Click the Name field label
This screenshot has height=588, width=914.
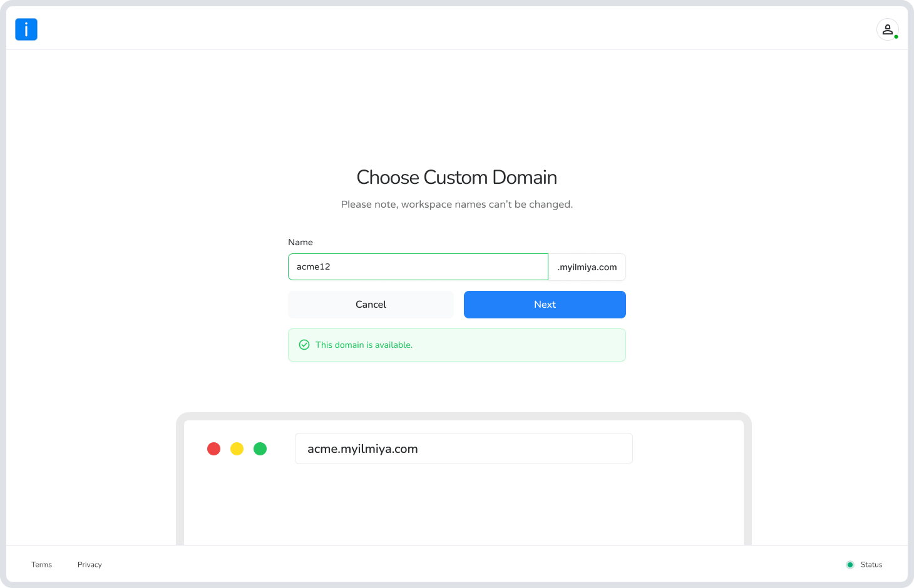point(300,242)
